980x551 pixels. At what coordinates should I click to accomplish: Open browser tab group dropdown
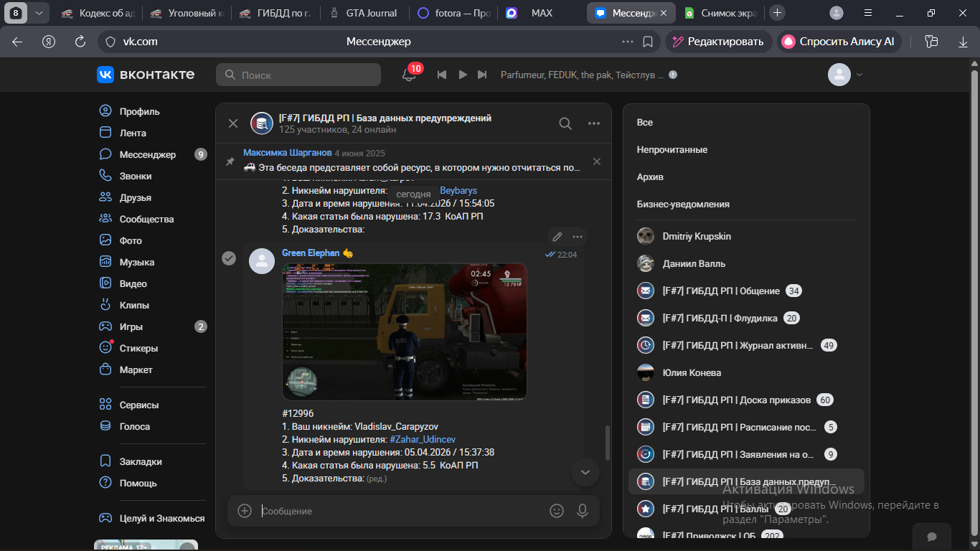pos(39,13)
